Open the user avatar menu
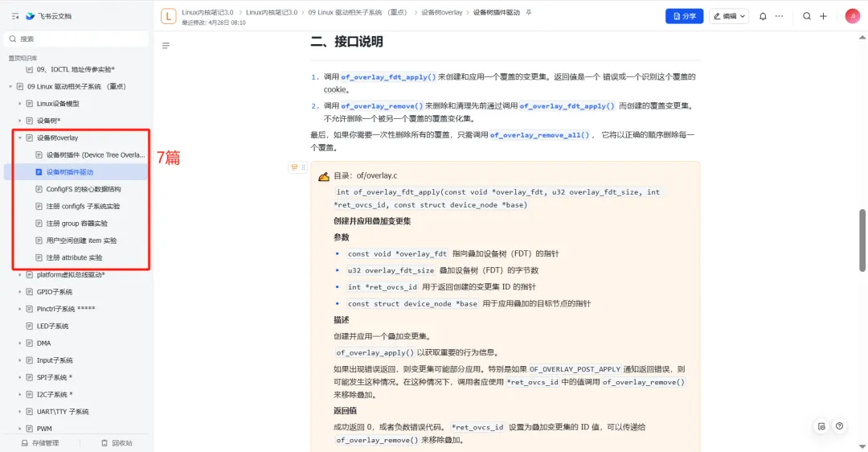 pyautogui.click(x=853, y=16)
